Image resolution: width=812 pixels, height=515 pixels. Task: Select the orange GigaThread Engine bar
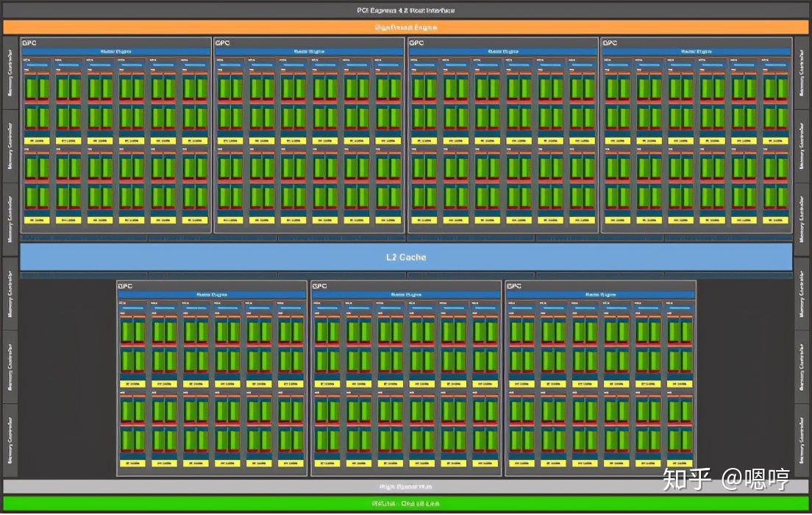coord(405,27)
